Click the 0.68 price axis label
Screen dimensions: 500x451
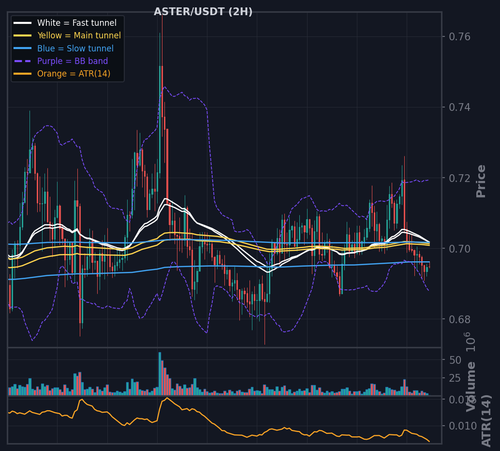(x=460, y=319)
